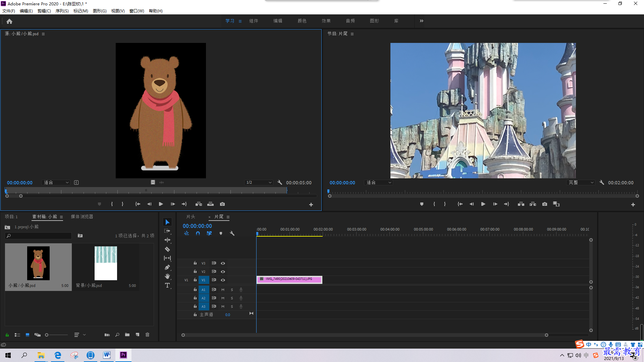Image resolution: width=644 pixels, height=362 pixels.
Task: Expand more workspaces chevron
Action: 421,21
